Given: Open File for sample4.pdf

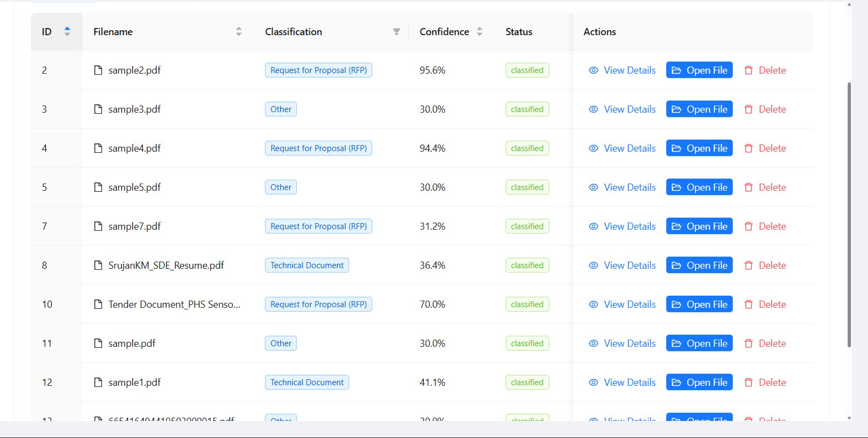Looking at the screenshot, I should coord(699,148).
